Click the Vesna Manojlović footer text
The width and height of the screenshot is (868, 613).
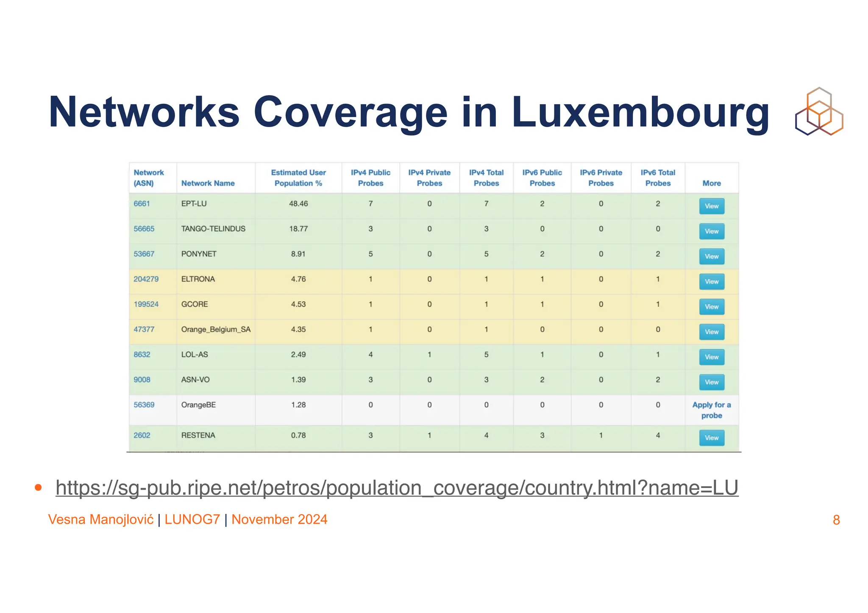(101, 519)
